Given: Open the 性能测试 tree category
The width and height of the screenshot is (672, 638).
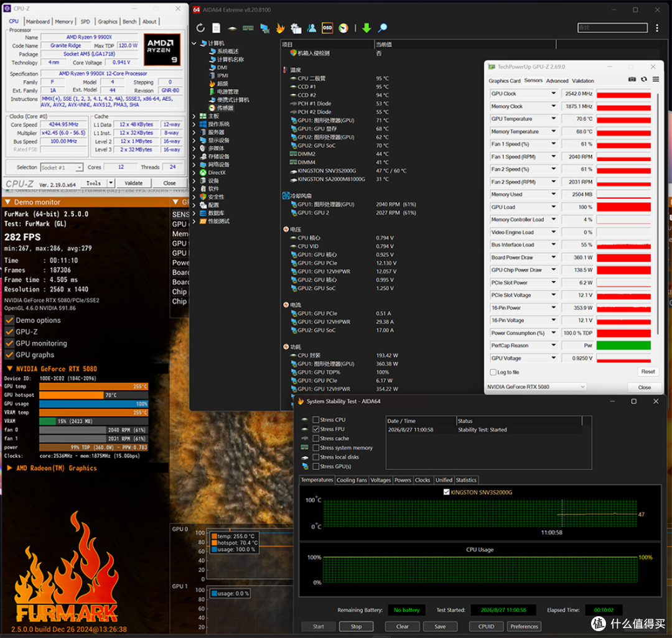Looking at the screenshot, I should click(x=215, y=221).
